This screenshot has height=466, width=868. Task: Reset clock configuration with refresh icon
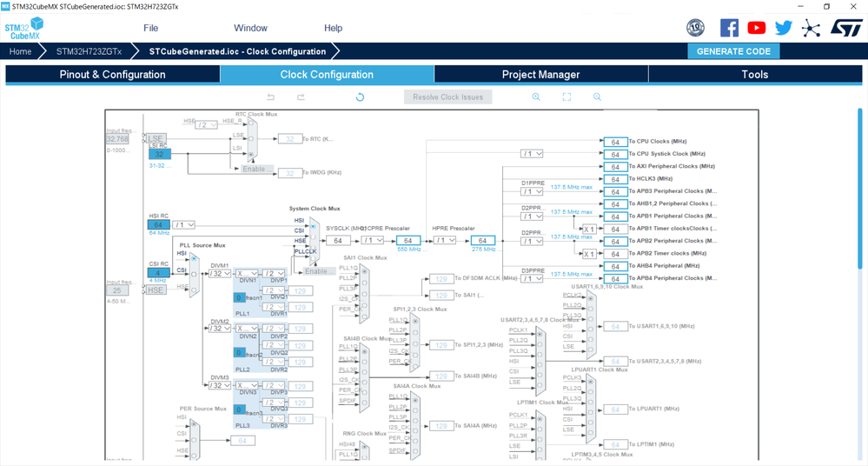(x=360, y=97)
